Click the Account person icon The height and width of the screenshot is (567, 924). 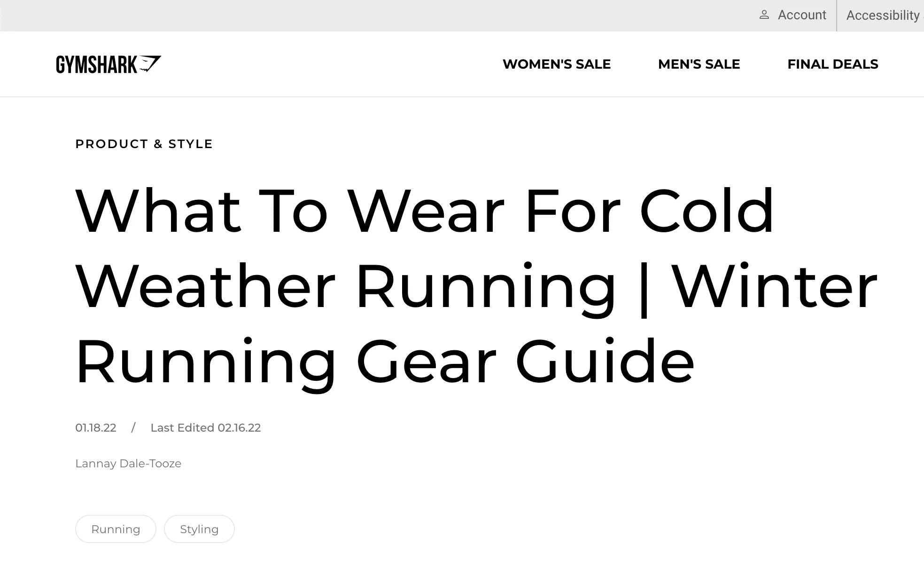(x=764, y=15)
